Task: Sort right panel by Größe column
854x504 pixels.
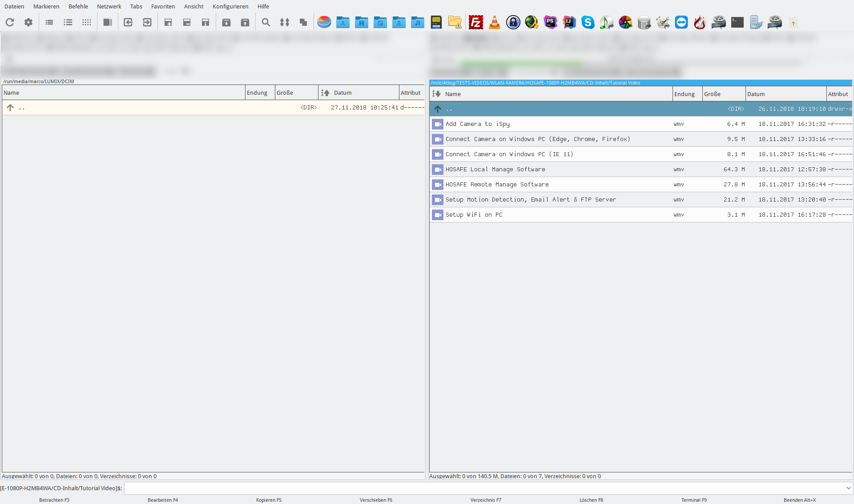Action: (x=724, y=94)
